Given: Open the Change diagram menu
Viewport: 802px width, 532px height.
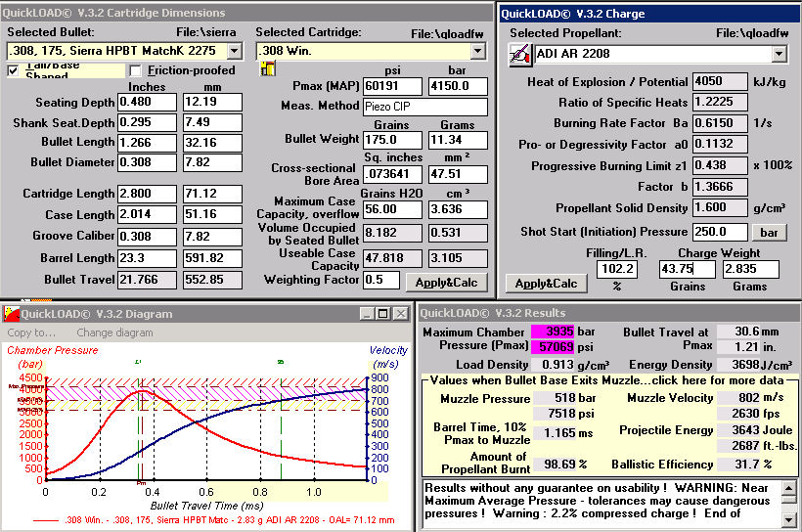Looking at the screenshot, I should (x=114, y=332).
